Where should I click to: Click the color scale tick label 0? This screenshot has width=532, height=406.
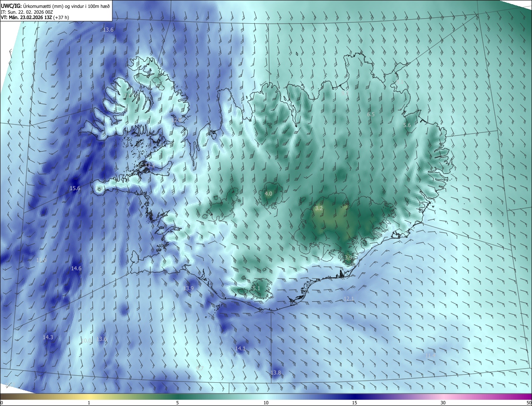[1, 403]
